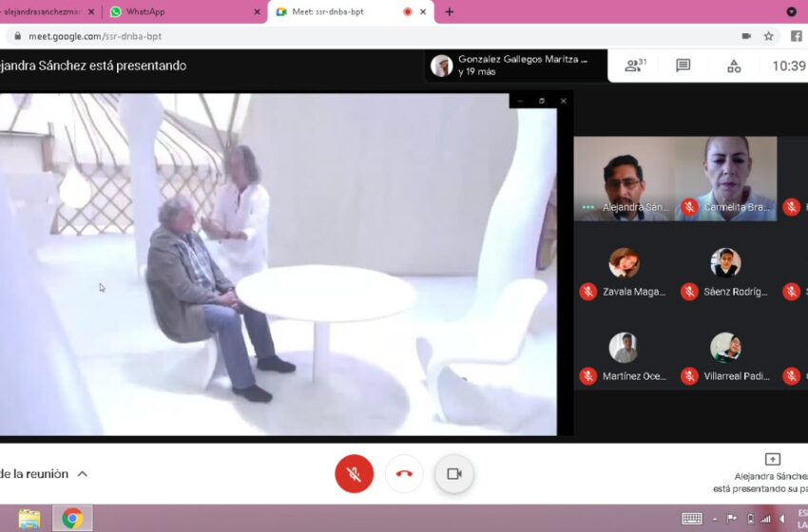
Task: Click the network signal tray icon
Action: (766, 519)
